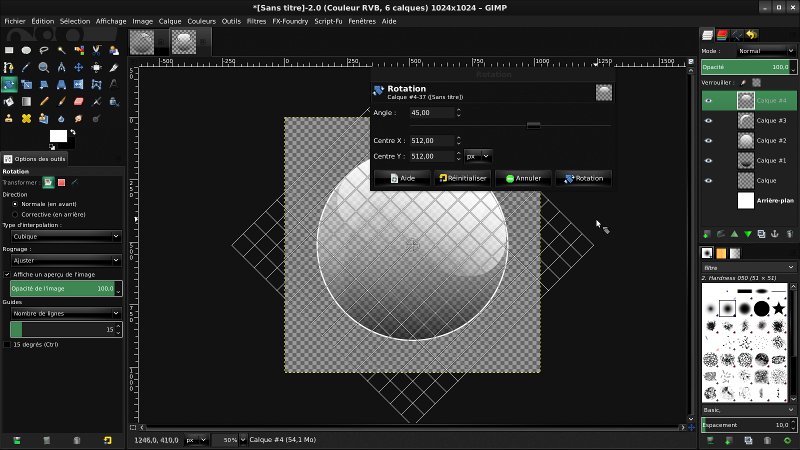Select the Fuzzy Select magic wand tool
The height and width of the screenshot is (450, 800).
[x=61, y=50]
